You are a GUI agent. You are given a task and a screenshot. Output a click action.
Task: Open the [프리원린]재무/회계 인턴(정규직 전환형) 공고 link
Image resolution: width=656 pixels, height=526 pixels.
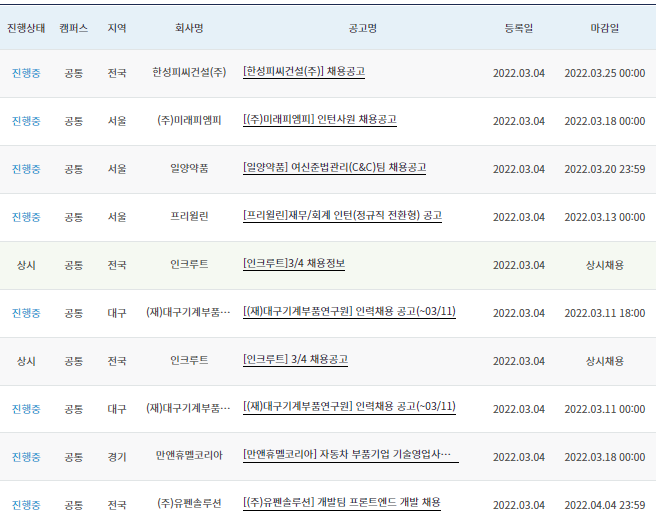(x=342, y=216)
